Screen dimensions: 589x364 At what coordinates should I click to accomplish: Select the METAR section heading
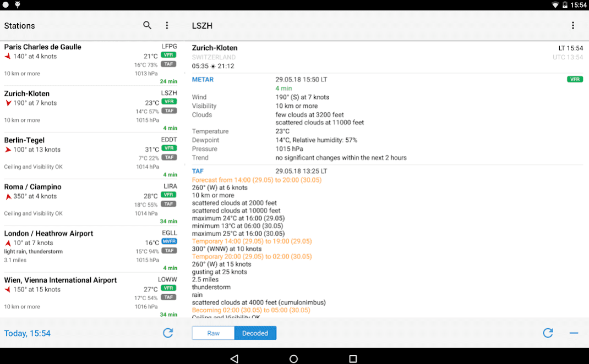click(x=204, y=79)
